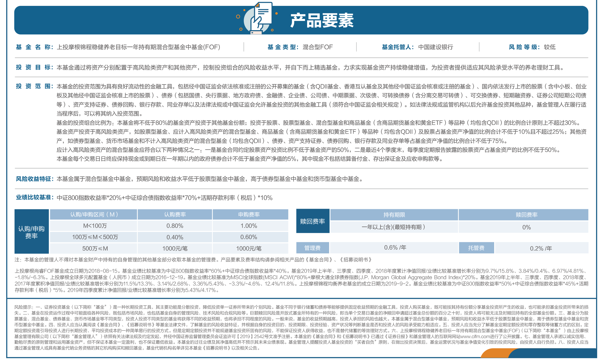The image size is (603, 364).
Task: Click 1000元/笔 in the 认购费率 column
Action: click(175, 248)
